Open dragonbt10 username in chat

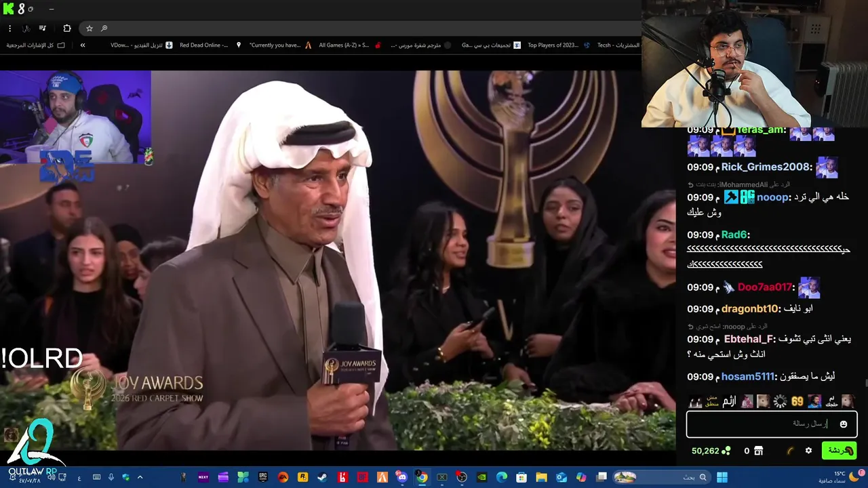pos(749,308)
